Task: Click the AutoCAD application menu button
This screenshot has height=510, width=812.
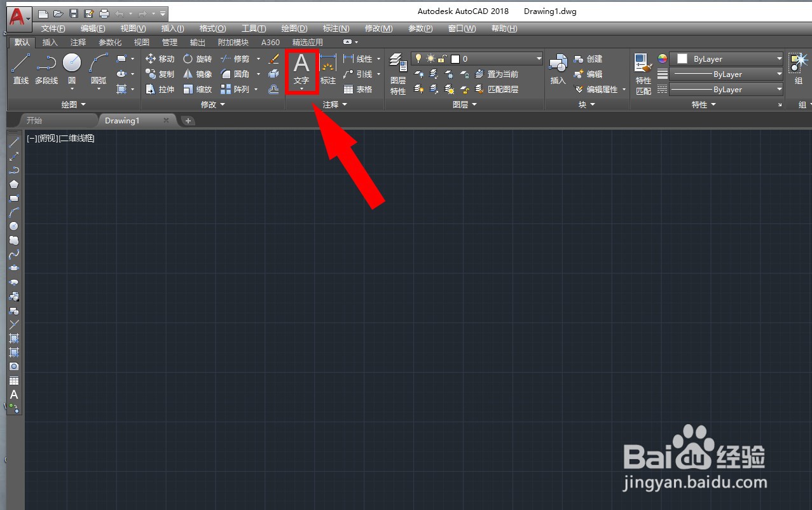Action: [x=19, y=18]
